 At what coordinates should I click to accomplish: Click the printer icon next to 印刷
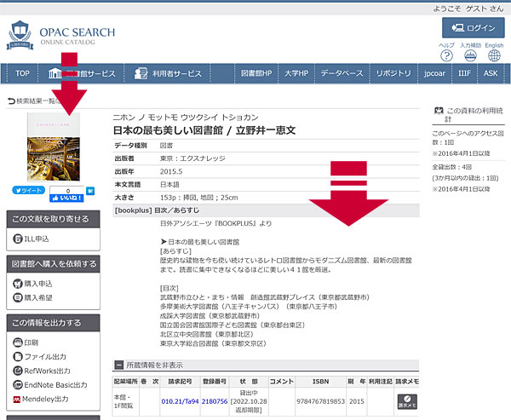coord(18,342)
